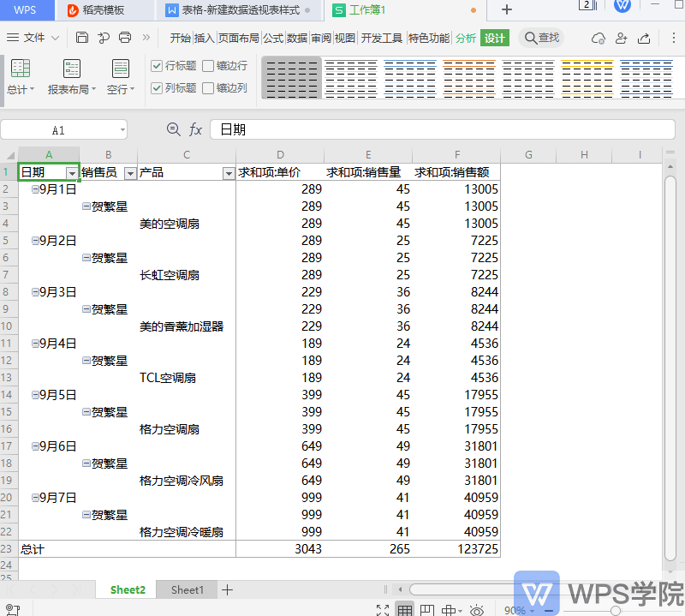Select the blue pivot table style

410,78
